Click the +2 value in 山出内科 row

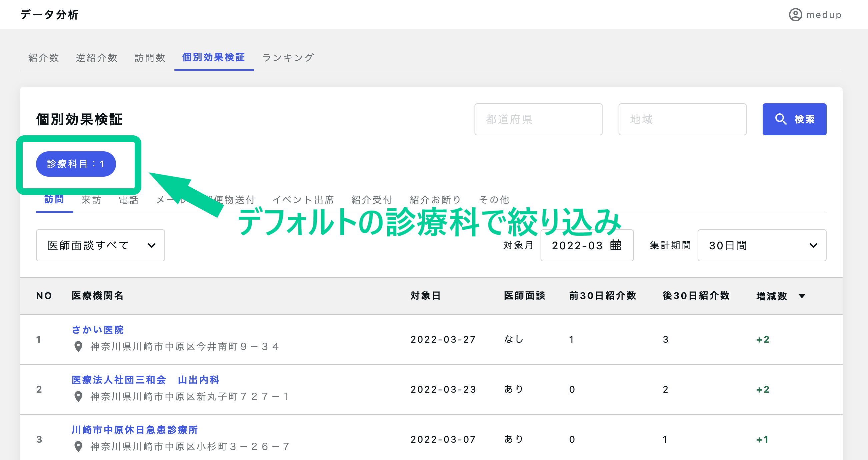[x=763, y=389]
